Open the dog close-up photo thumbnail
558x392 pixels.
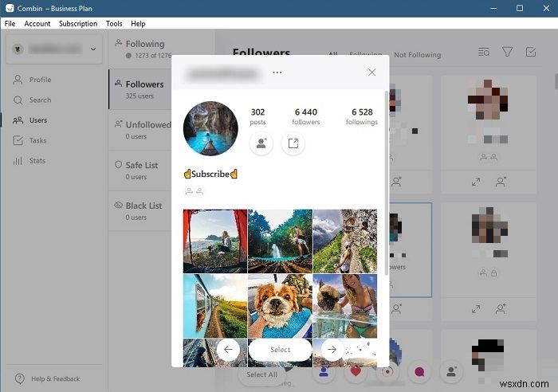coord(280,306)
